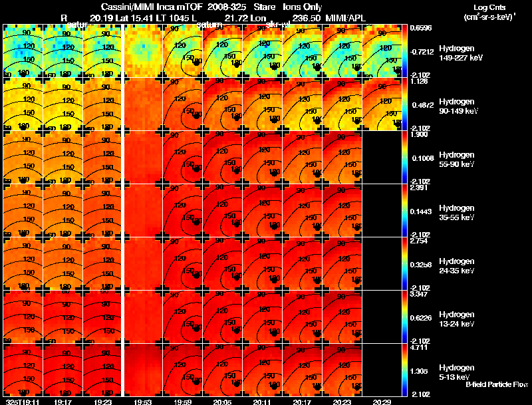Select the color bar for 35-55 keV

pos(404,211)
